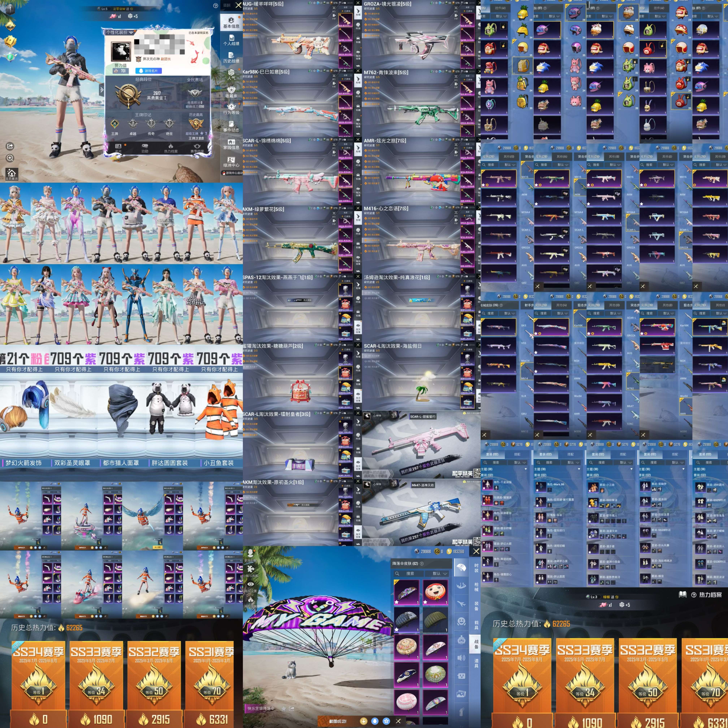This screenshot has height=728, width=728.
Task: Open the 个人战绩 tab
Action: coord(231,40)
